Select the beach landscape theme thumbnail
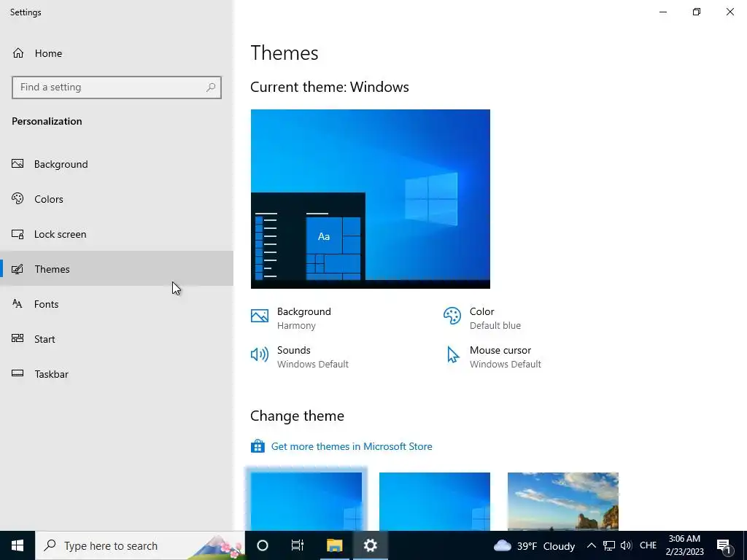Screen dimensions: 747x560 point(563,501)
